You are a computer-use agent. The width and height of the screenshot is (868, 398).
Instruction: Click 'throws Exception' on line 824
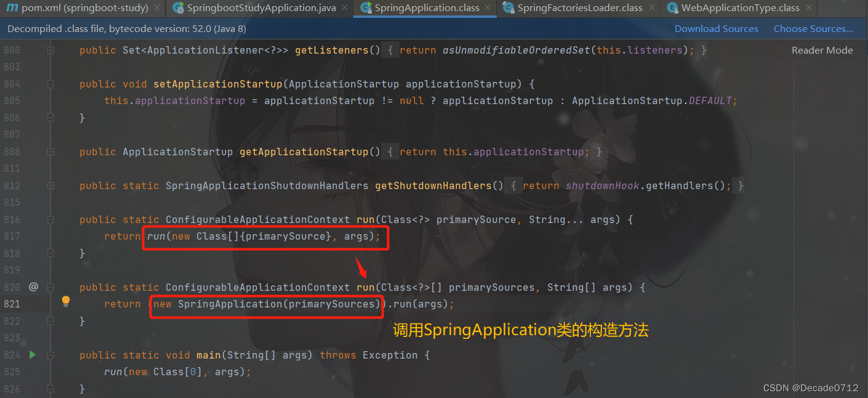369,355
